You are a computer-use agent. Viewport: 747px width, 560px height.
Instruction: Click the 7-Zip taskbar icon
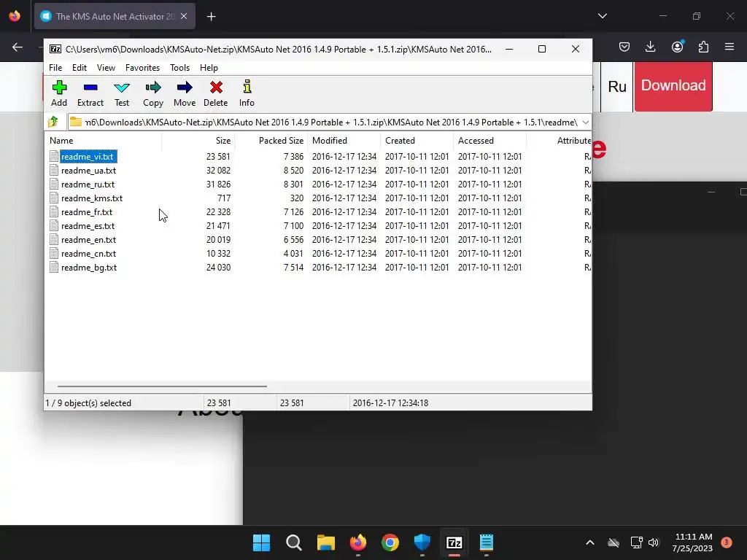pos(454,542)
